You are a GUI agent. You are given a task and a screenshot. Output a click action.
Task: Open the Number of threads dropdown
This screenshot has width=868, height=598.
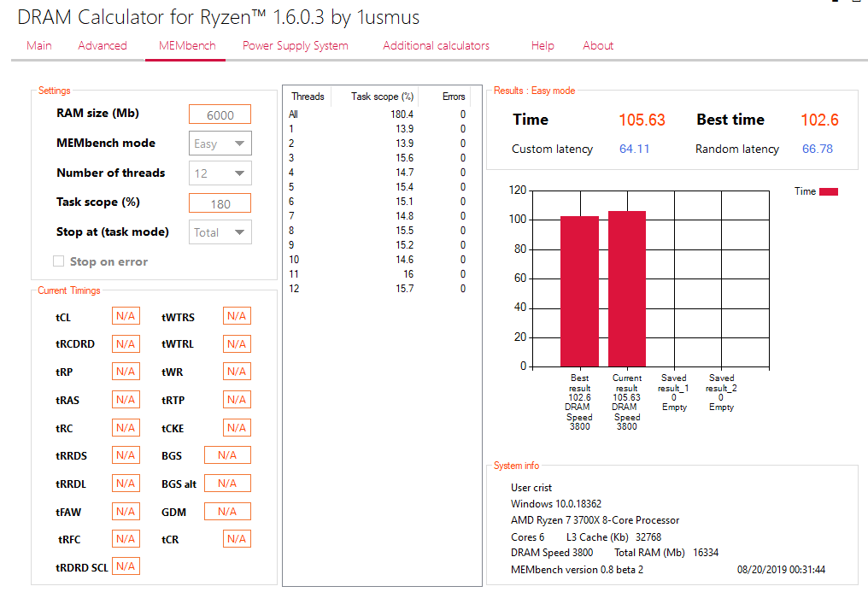[x=220, y=173]
